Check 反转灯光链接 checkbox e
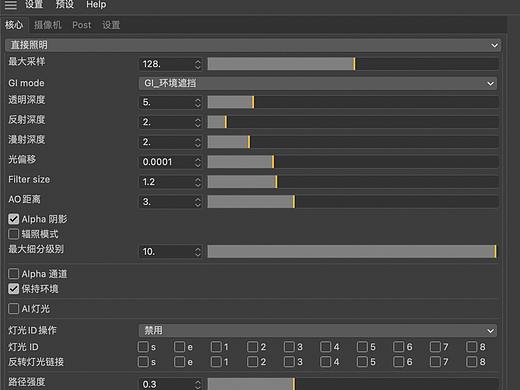520x390 pixels. (x=179, y=362)
